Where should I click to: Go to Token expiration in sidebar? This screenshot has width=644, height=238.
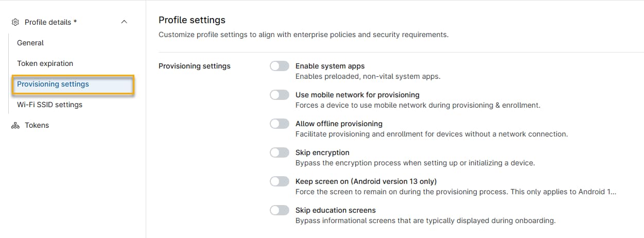45,63
